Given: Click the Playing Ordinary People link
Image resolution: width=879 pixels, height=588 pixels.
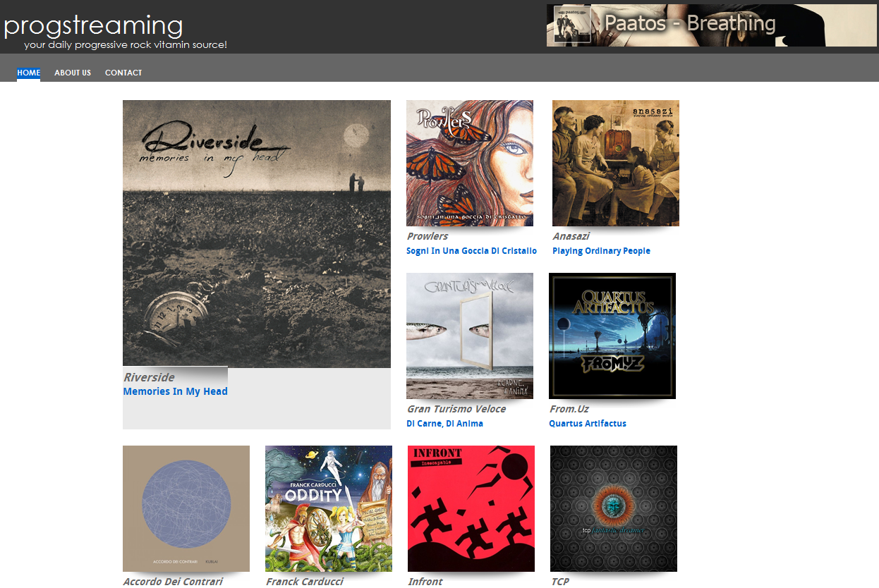Looking at the screenshot, I should 601,251.
